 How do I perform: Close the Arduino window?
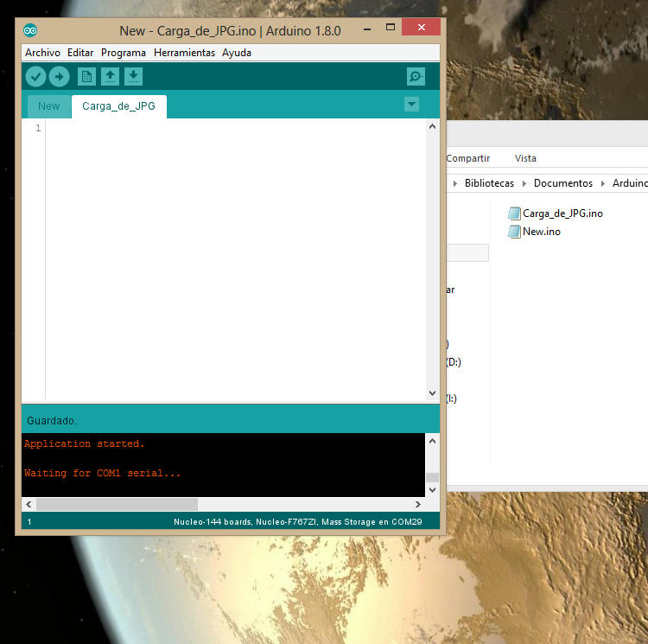(421, 28)
